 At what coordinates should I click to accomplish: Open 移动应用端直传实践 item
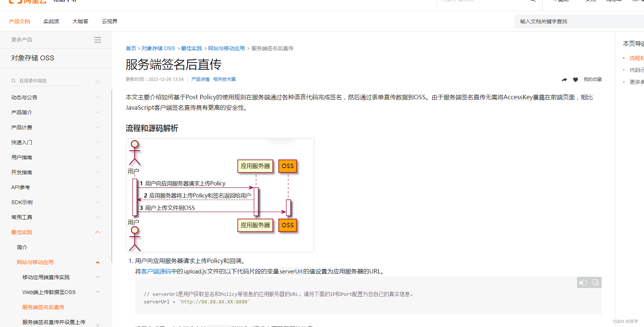(x=46, y=277)
